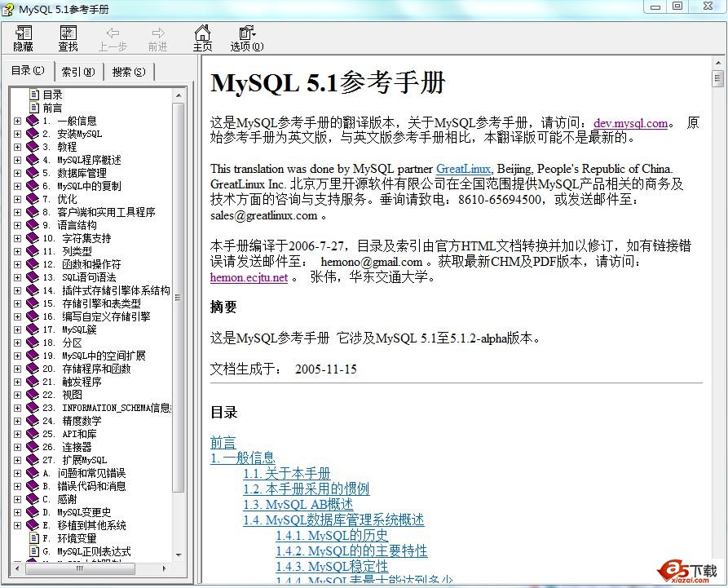Viewport: 728px width, 588px height.
Task: Open the dev.mysql.com link
Action: click(630, 123)
